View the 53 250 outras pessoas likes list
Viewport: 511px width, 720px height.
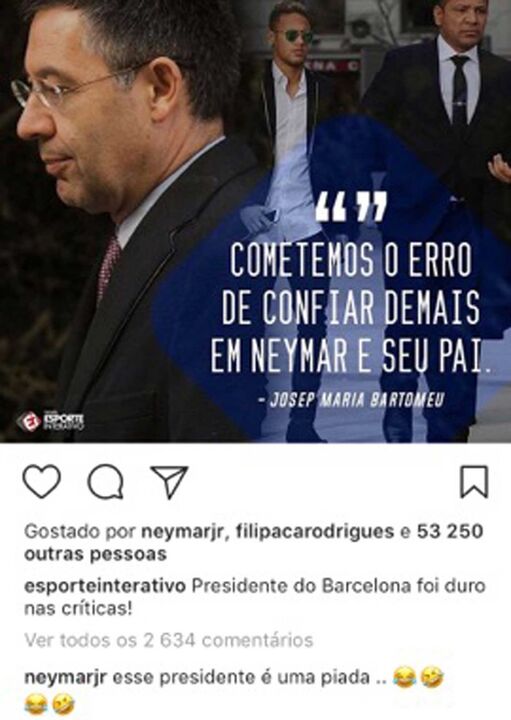coord(253,543)
